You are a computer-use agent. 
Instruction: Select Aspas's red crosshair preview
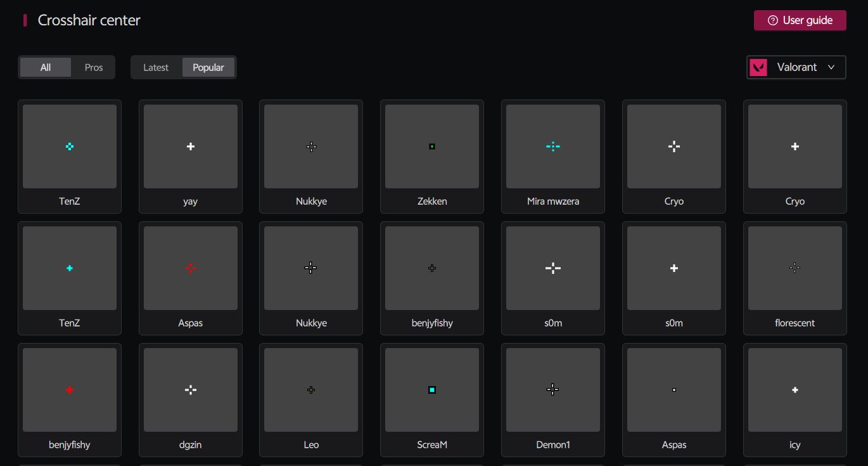tap(190, 268)
